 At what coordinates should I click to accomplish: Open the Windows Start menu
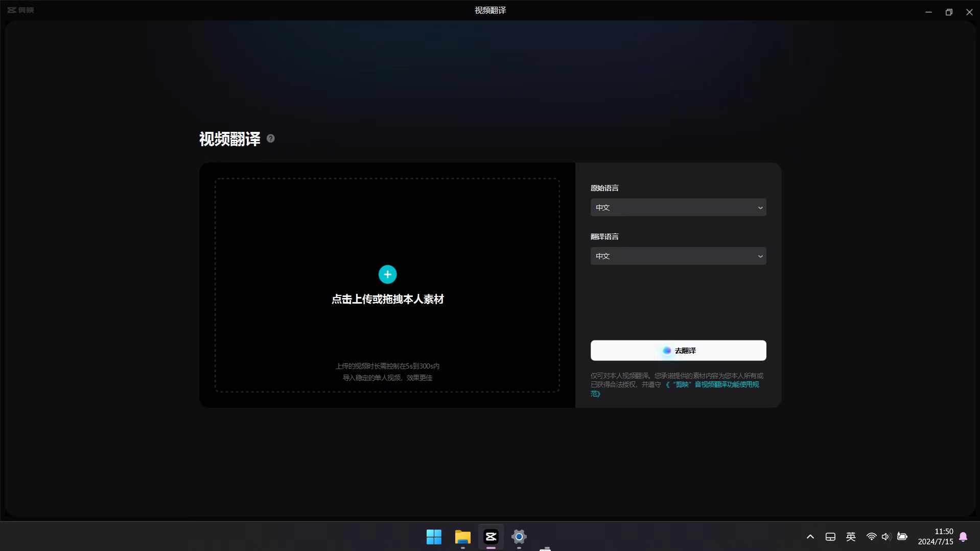click(434, 537)
